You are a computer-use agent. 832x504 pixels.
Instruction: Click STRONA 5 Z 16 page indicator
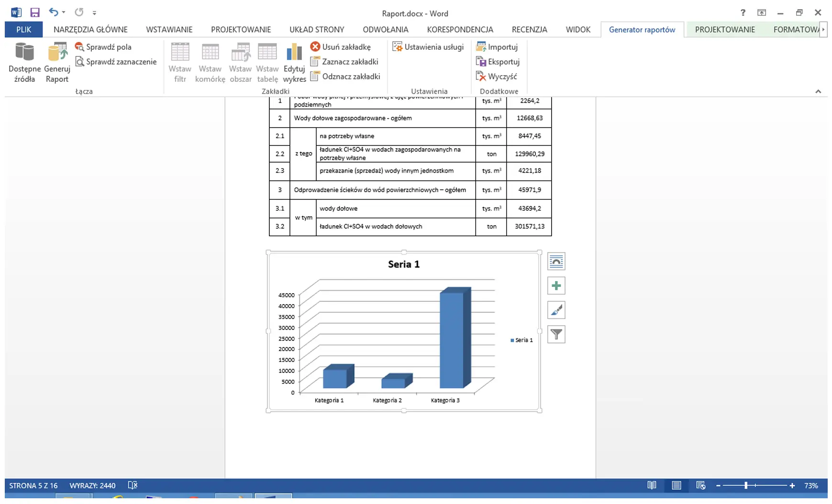coord(33,485)
